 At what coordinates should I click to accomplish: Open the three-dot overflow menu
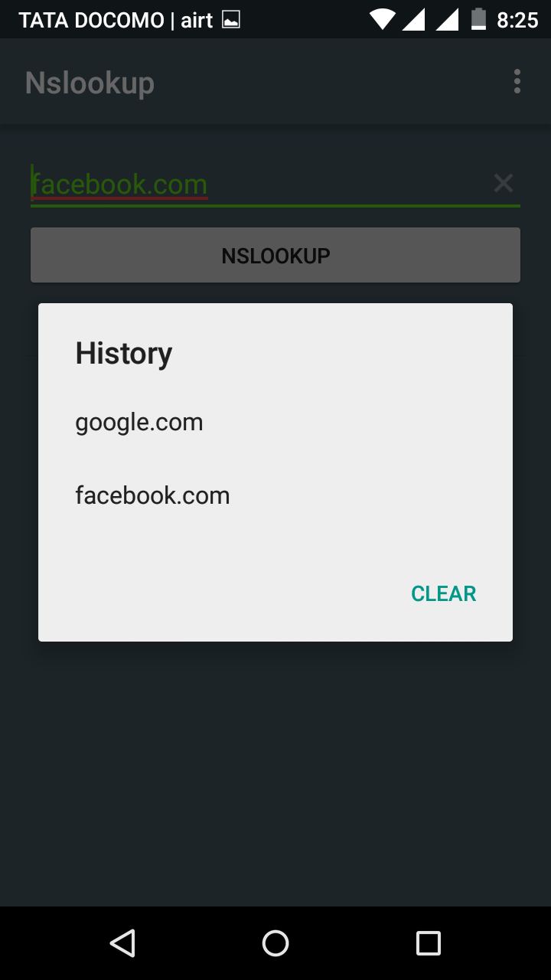click(517, 81)
